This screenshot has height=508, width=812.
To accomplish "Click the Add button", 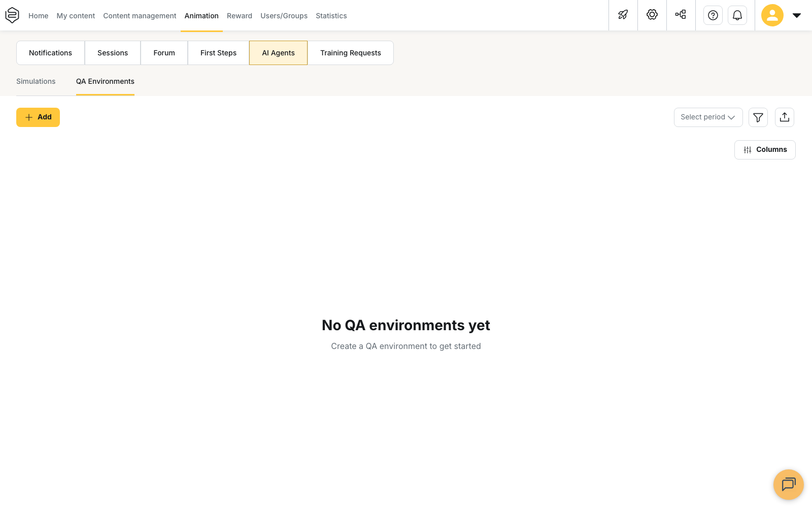I will pyautogui.click(x=38, y=117).
